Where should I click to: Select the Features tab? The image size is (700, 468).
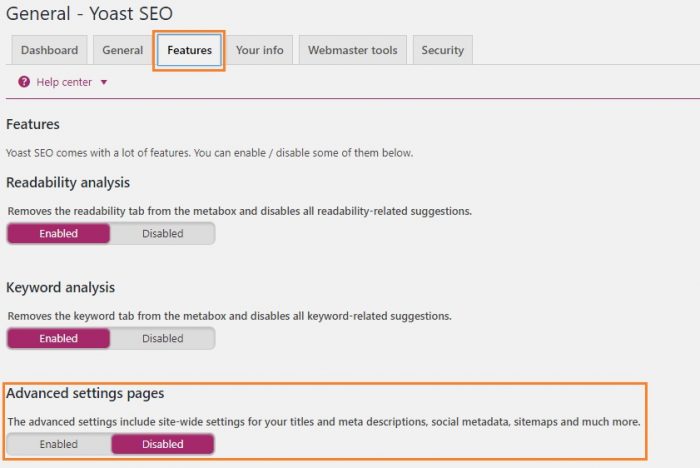(x=189, y=50)
